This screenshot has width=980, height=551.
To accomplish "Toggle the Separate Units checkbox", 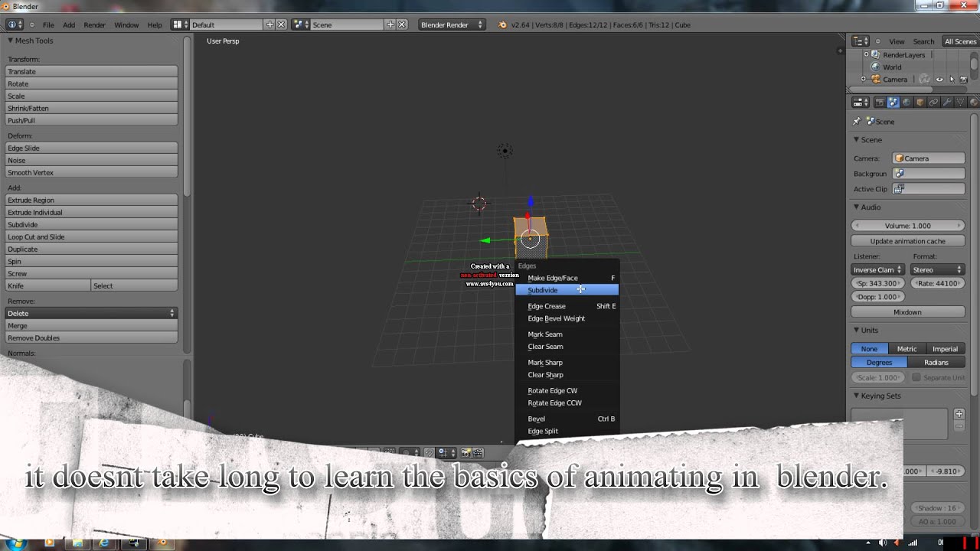I will (916, 378).
